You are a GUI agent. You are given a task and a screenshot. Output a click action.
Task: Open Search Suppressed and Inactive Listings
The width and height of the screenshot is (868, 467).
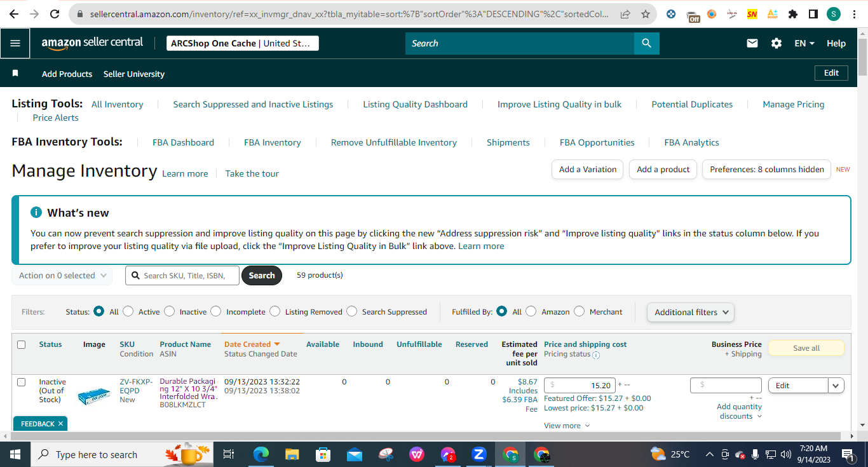pyautogui.click(x=253, y=104)
